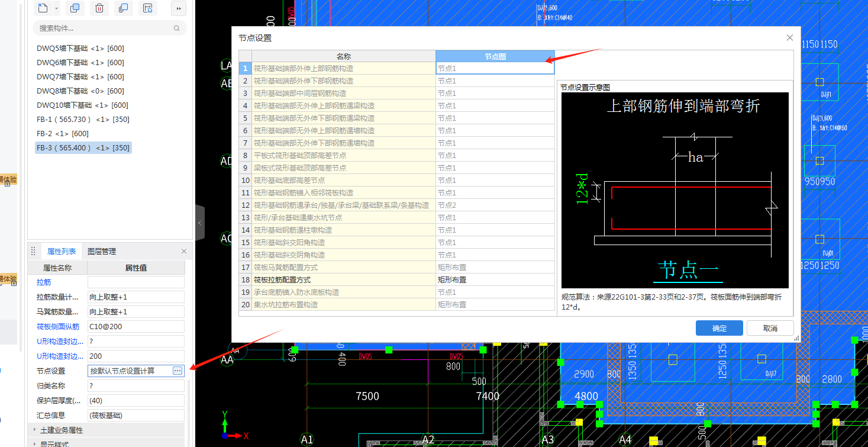Viewport: 868px width, 447px height.
Task: Select row 16 筏形基础斜交阴角构造
Action: pyautogui.click(x=344, y=255)
